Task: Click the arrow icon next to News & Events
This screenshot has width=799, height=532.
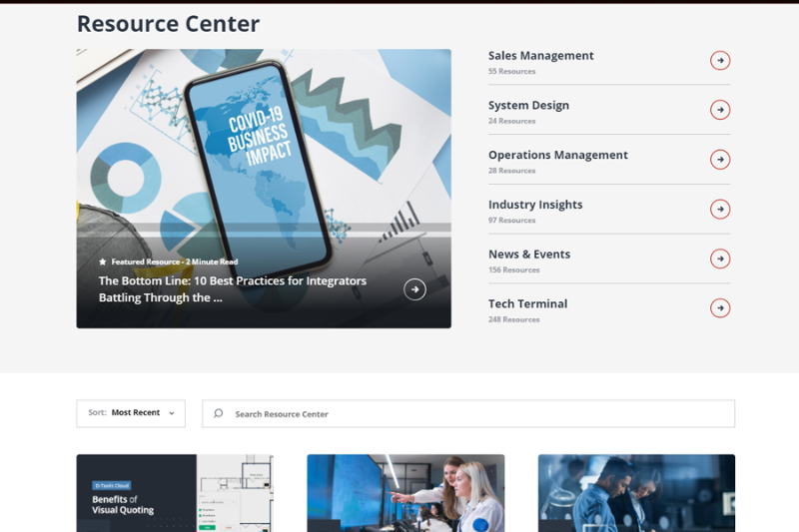Action: (720, 259)
